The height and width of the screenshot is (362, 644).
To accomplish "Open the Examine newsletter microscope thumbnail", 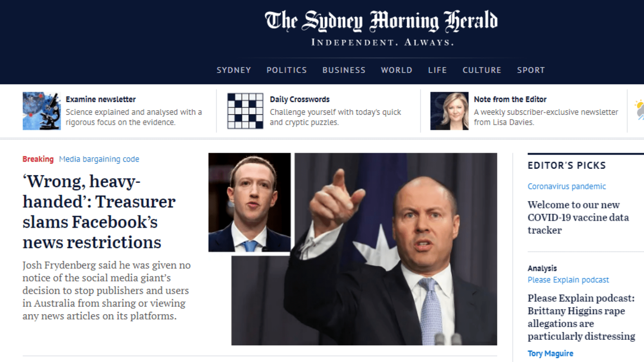I will [x=42, y=111].
